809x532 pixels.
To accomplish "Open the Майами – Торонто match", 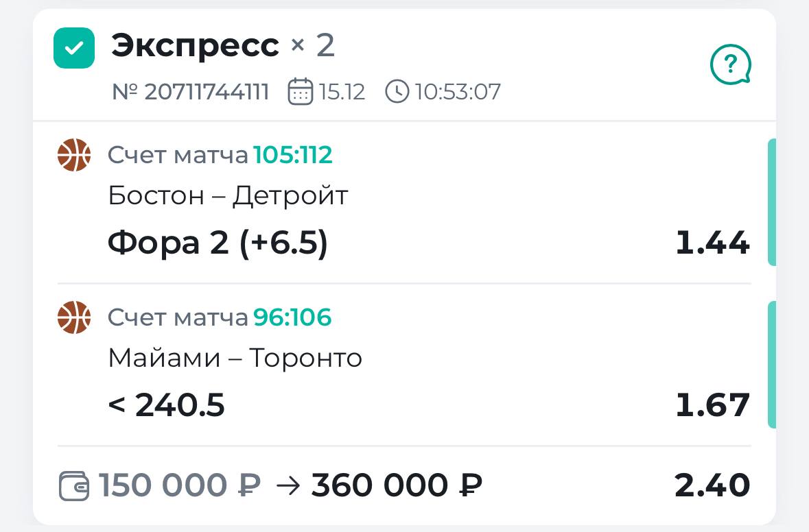I will [x=235, y=359].
